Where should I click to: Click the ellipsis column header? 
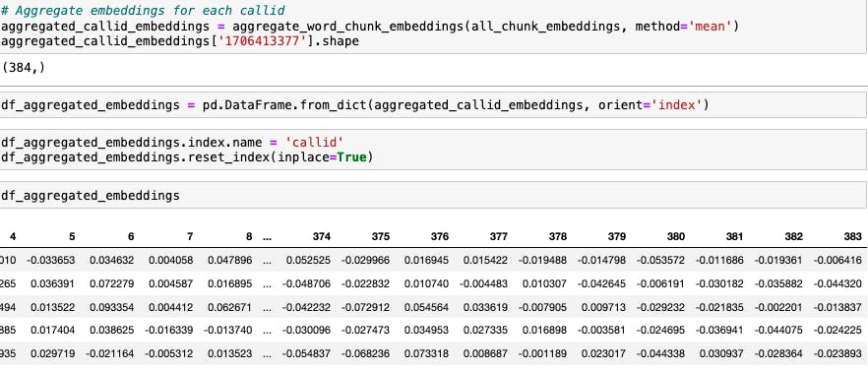coord(268,236)
